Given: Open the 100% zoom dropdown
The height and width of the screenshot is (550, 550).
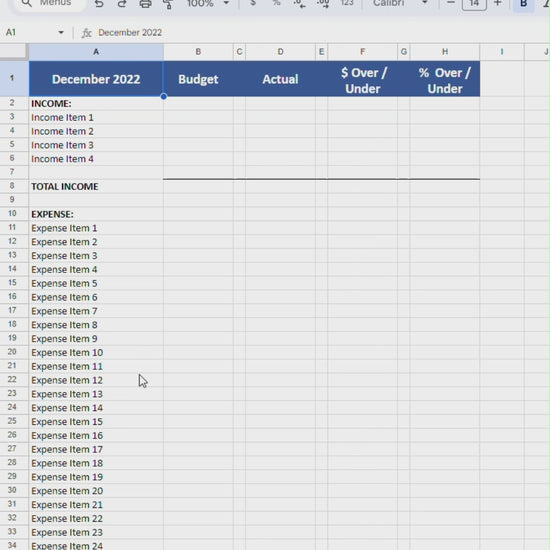Looking at the screenshot, I should (x=208, y=4).
